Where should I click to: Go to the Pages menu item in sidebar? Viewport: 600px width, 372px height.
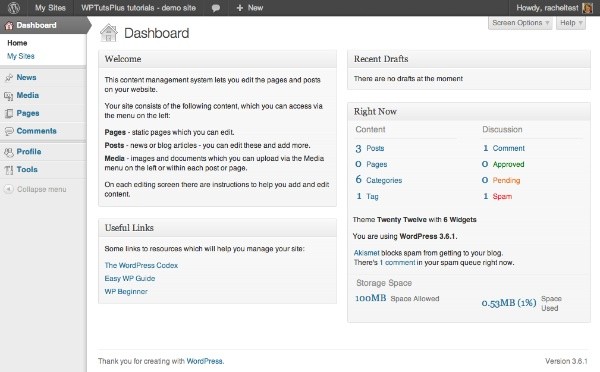(x=28, y=113)
